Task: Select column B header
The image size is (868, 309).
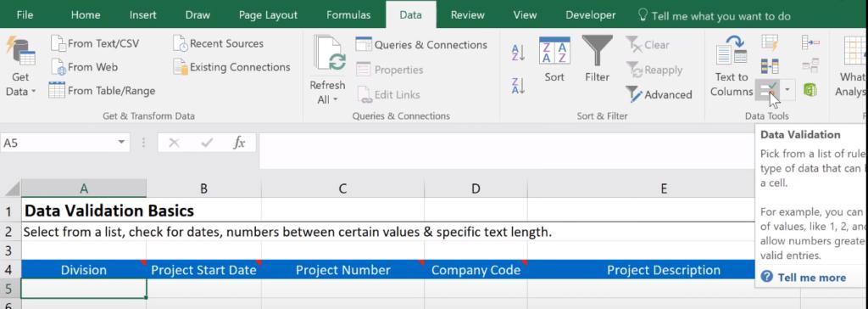Action: [x=203, y=188]
